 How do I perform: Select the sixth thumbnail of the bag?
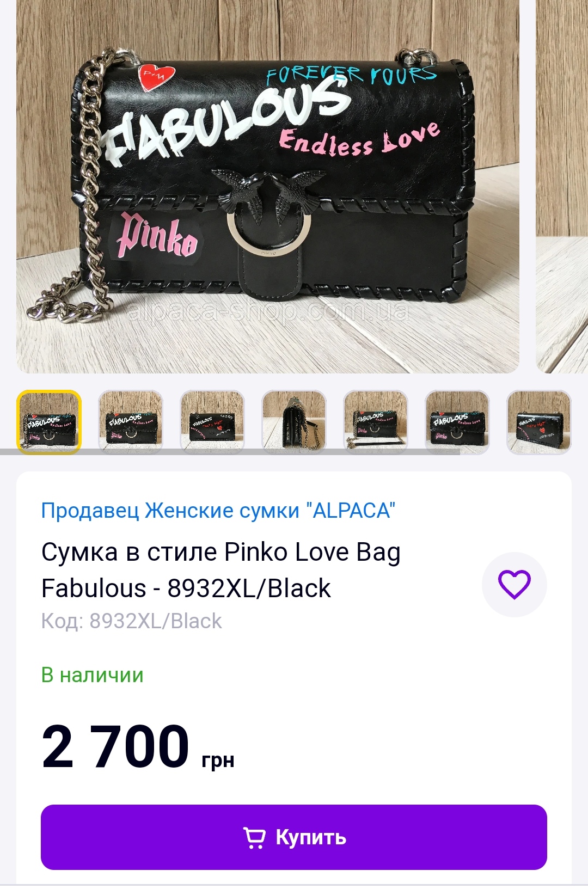[457, 422]
